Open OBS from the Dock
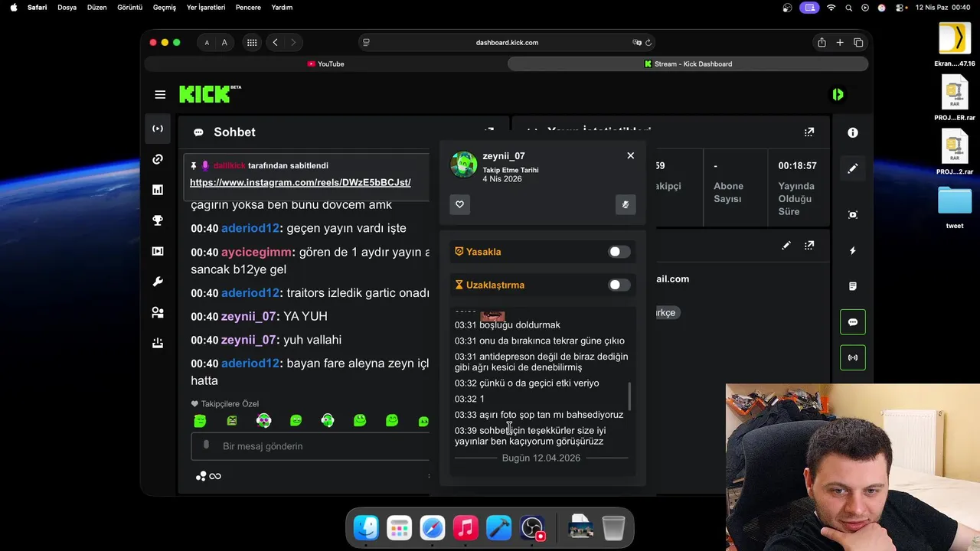This screenshot has height=551, width=980. coord(532,527)
